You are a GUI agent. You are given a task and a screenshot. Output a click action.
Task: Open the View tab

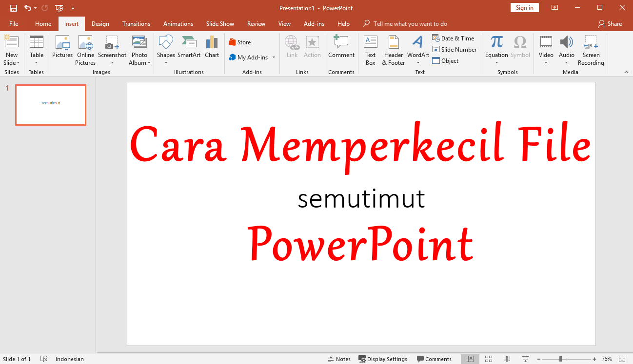(x=284, y=24)
